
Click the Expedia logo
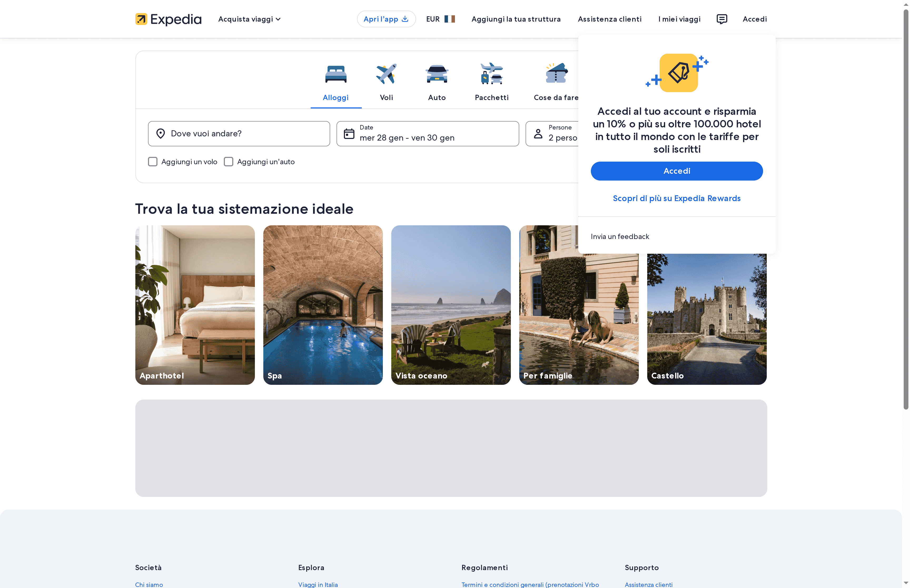[x=168, y=19]
